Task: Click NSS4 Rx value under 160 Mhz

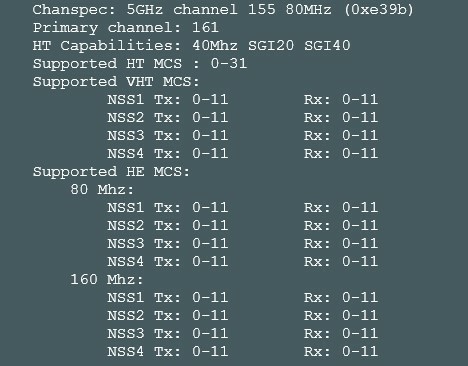Action: [x=360, y=352]
